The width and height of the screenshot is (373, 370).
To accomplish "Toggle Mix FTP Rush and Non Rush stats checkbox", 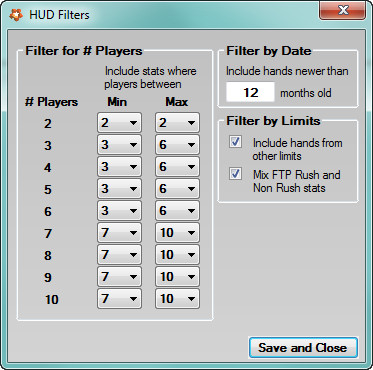I will [235, 174].
